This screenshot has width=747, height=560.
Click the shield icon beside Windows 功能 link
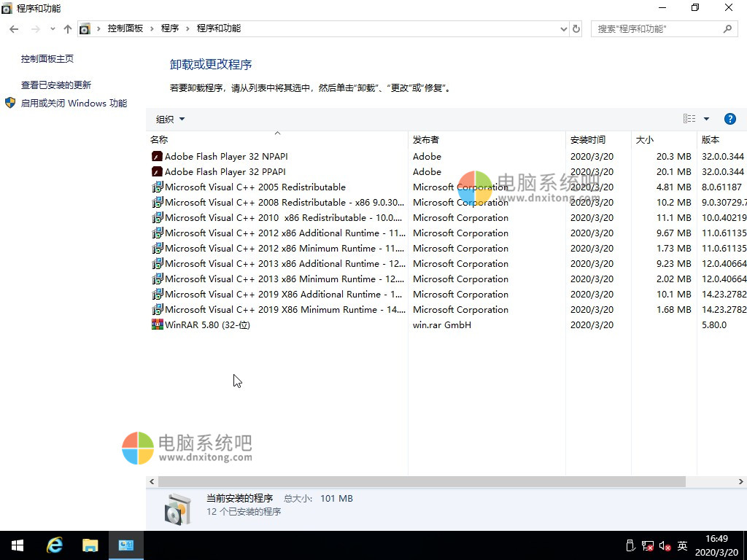10,103
